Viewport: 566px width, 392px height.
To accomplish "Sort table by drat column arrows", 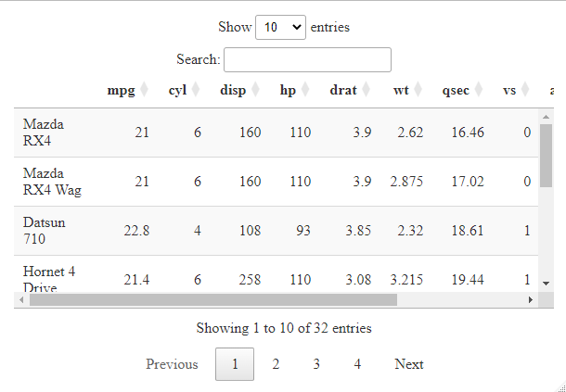I will (367, 90).
